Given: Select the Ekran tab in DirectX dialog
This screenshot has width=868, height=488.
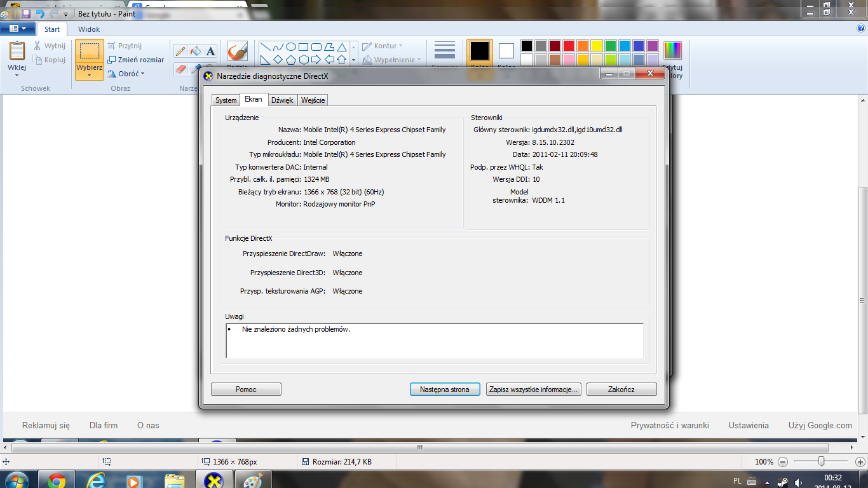Looking at the screenshot, I should tap(254, 100).
